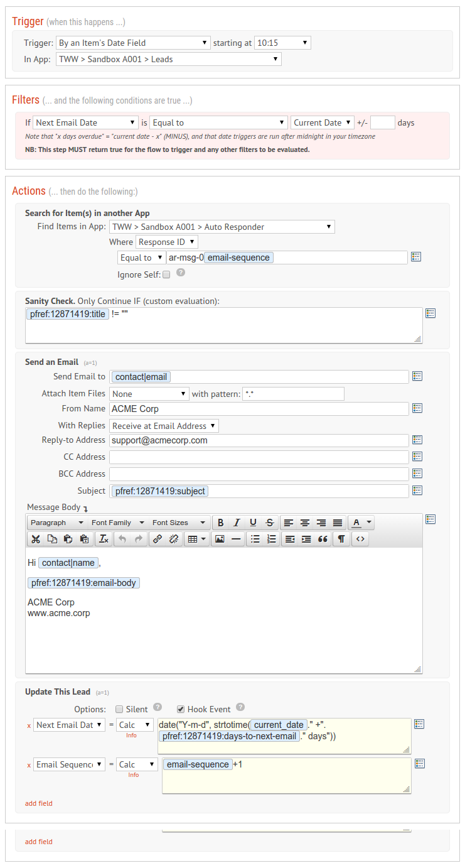This screenshot has width=465, height=868.
Task: Select the contact|email token
Action: coord(141,377)
